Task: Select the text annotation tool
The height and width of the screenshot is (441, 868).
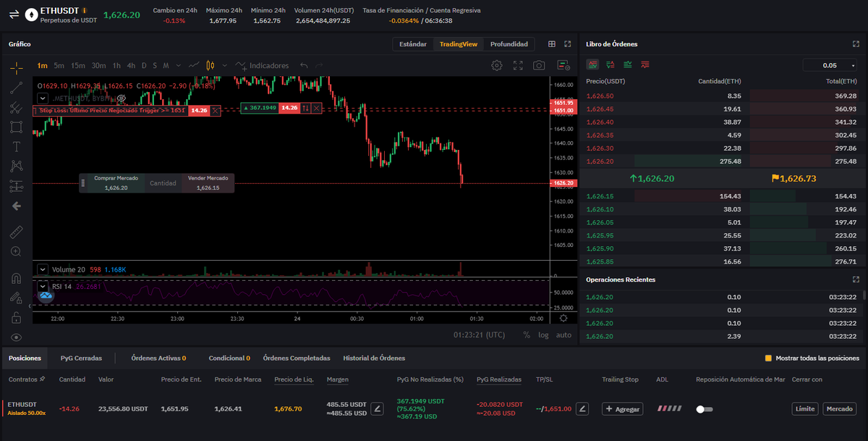Action: click(x=16, y=147)
